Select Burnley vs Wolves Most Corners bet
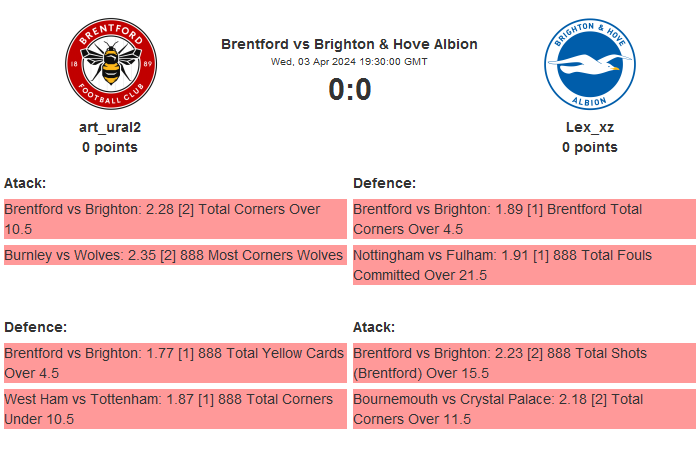The width and height of the screenshot is (700, 460). coord(174,256)
